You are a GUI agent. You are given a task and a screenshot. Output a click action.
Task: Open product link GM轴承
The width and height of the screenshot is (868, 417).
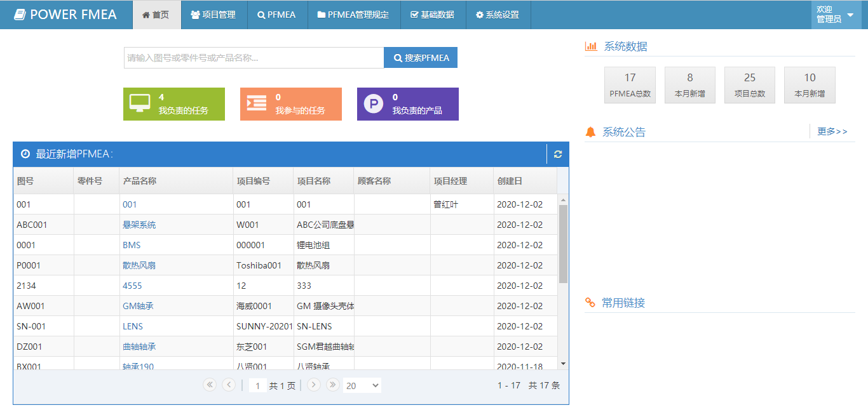coord(138,306)
